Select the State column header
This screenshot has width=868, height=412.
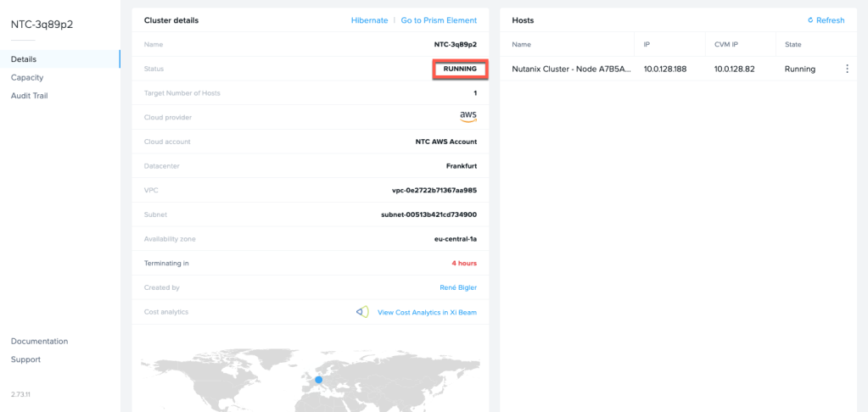[792, 44]
